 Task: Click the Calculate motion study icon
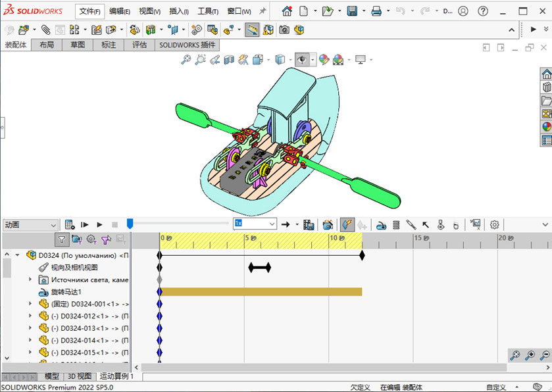pos(70,224)
